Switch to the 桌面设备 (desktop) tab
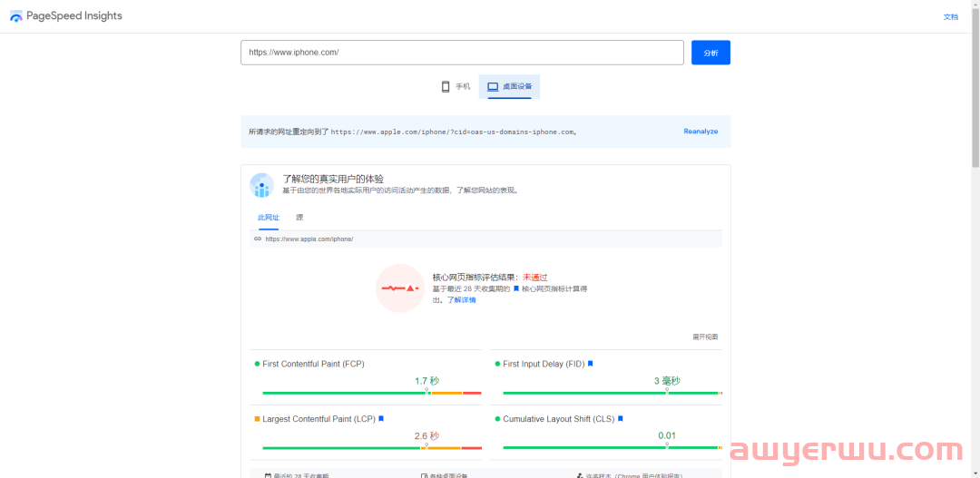Image resolution: width=980 pixels, height=478 pixels. [509, 87]
